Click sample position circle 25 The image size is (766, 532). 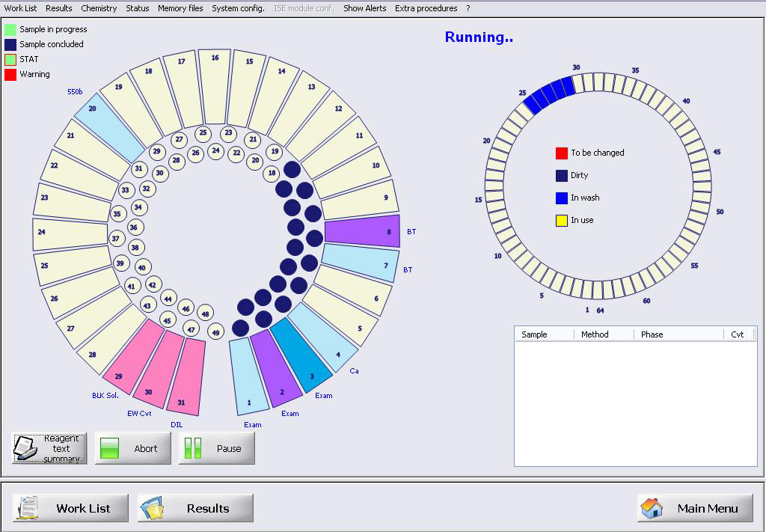click(x=203, y=133)
